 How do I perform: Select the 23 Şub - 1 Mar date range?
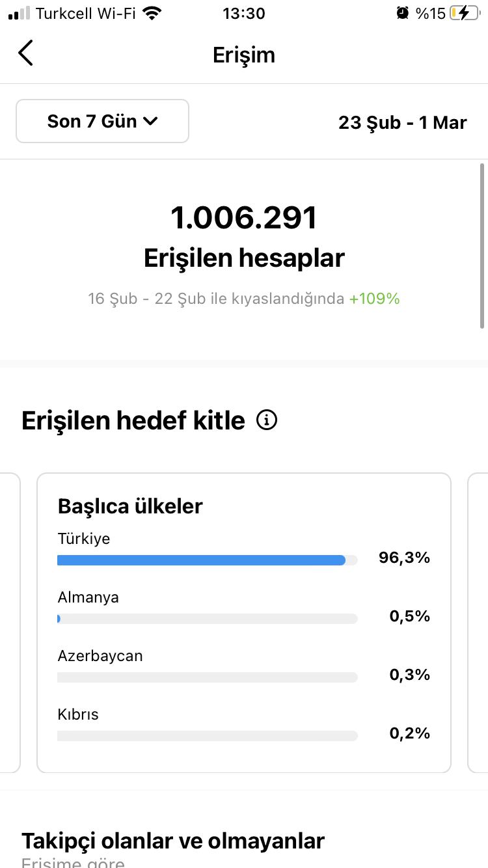pyautogui.click(x=403, y=122)
